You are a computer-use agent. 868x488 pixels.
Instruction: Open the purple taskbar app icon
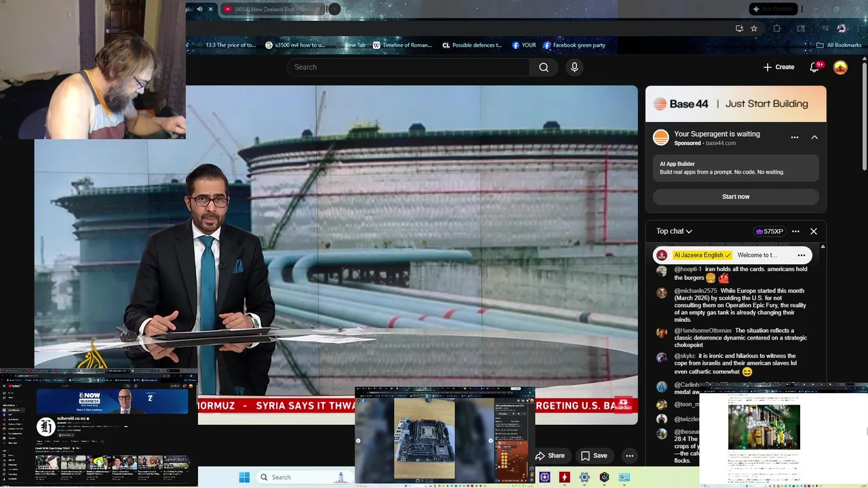coord(545,477)
